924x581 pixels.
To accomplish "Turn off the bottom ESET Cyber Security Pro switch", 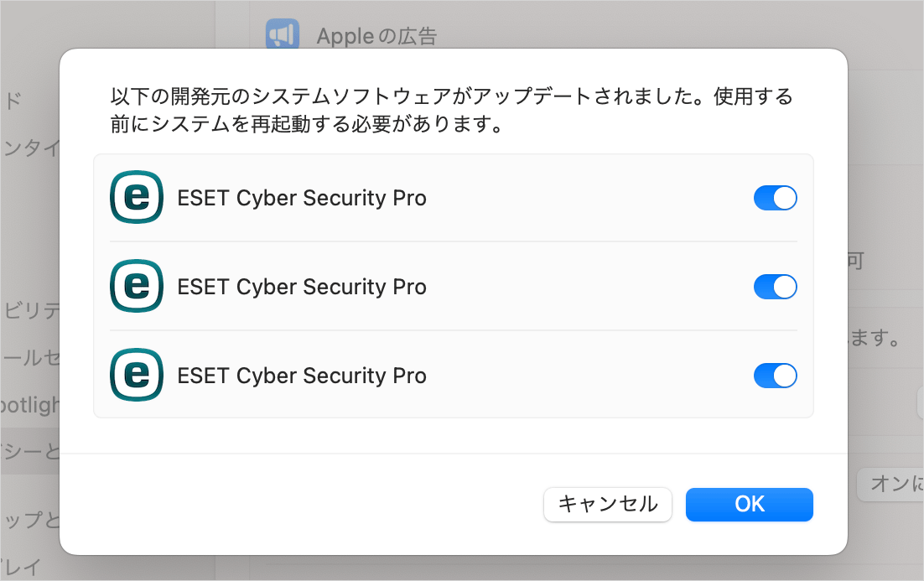I will pyautogui.click(x=775, y=376).
